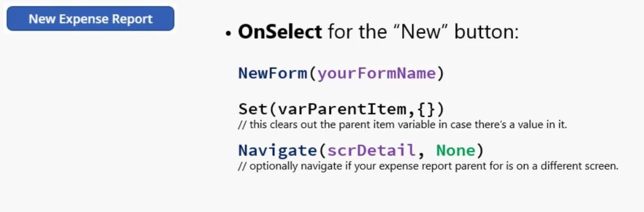Click the Set function keyword

[253, 110]
